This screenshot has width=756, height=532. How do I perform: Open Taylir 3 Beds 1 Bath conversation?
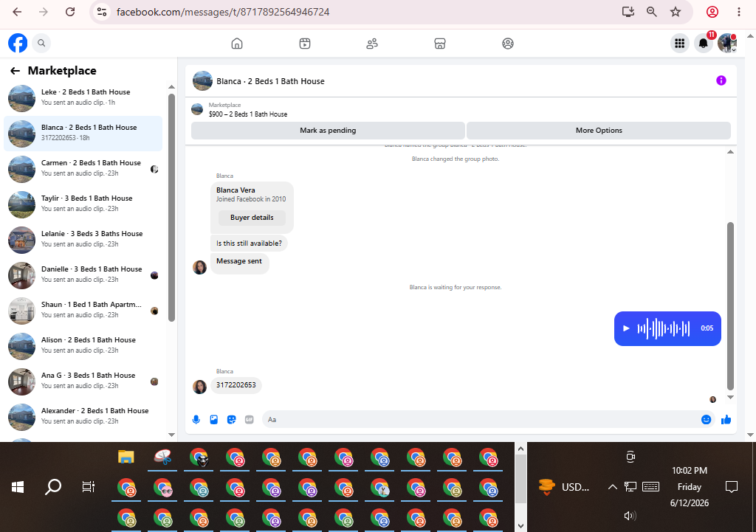(83, 204)
